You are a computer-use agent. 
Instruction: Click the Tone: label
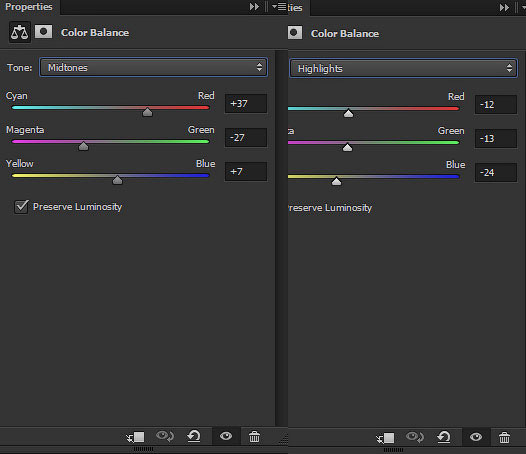coord(20,68)
